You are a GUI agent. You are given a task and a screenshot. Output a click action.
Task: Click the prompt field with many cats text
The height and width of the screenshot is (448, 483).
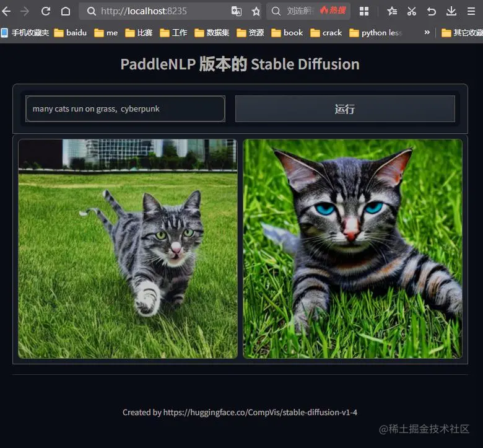(x=125, y=109)
